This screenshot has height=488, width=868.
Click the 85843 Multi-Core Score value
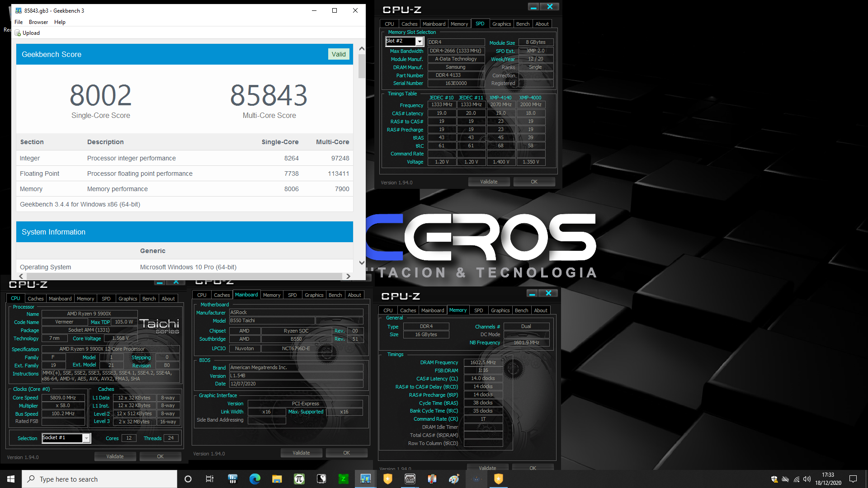click(269, 95)
